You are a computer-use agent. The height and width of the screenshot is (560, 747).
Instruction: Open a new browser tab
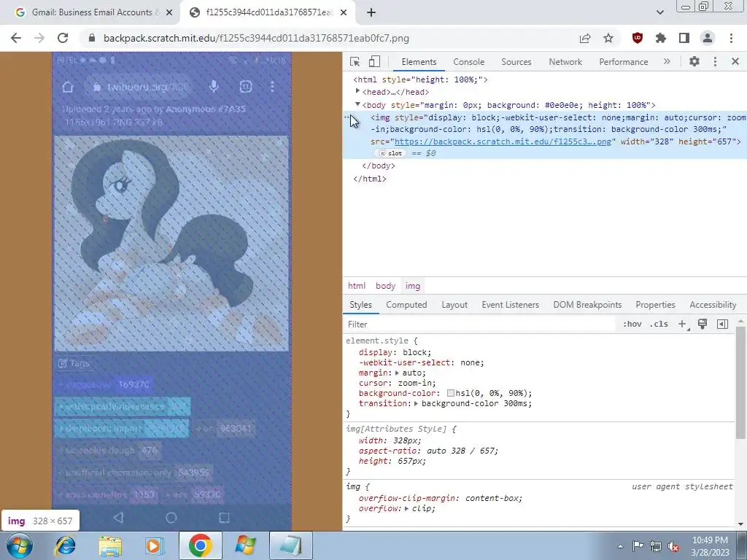pyautogui.click(x=371, y=13)
